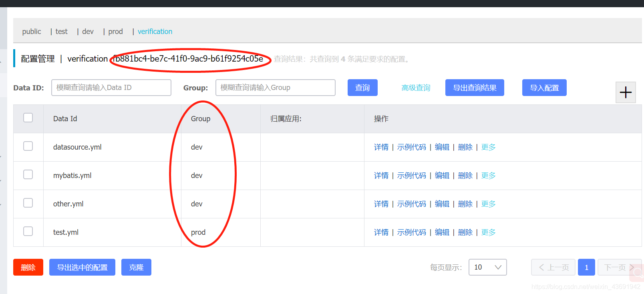Click the dev group value of datasource.yml

pos(197,147)
